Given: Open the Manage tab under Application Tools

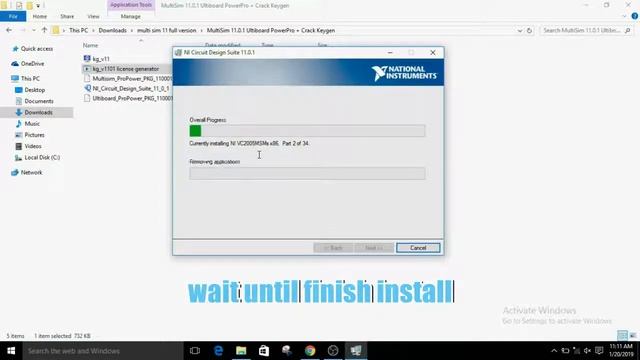Looking at the screenshot, I should (131, 16).
